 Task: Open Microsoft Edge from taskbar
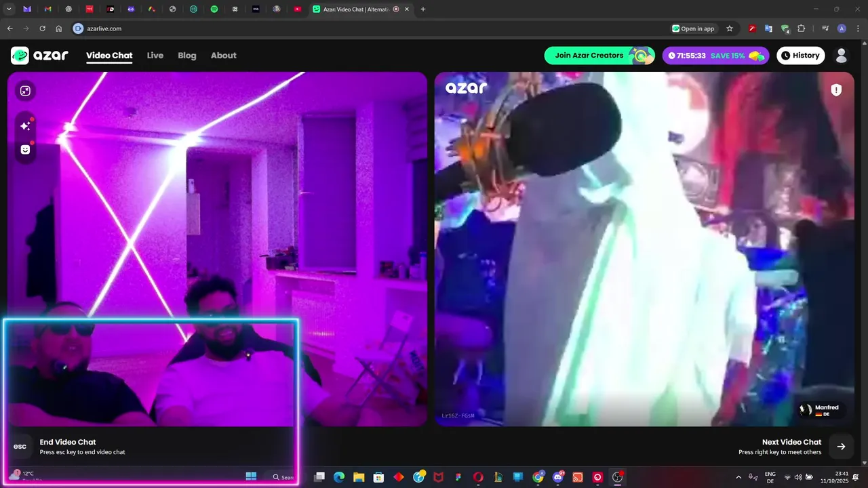(x=339, y=477)
